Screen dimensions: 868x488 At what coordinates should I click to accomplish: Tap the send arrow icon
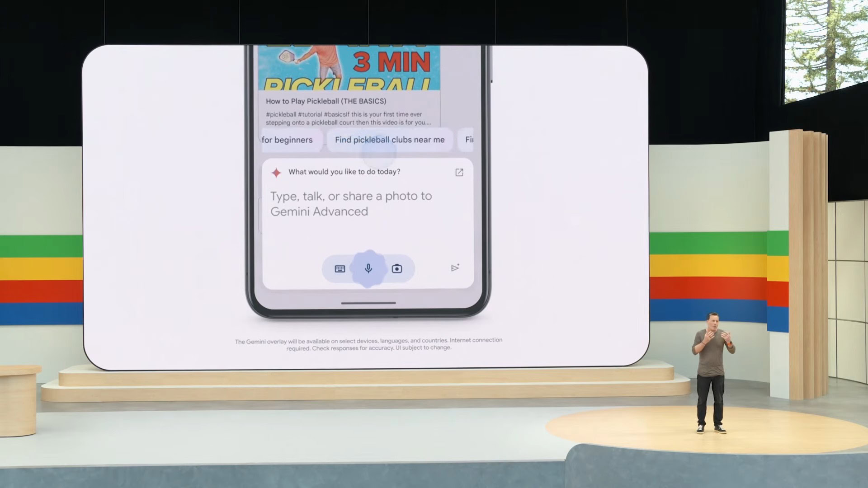[455, 267]
